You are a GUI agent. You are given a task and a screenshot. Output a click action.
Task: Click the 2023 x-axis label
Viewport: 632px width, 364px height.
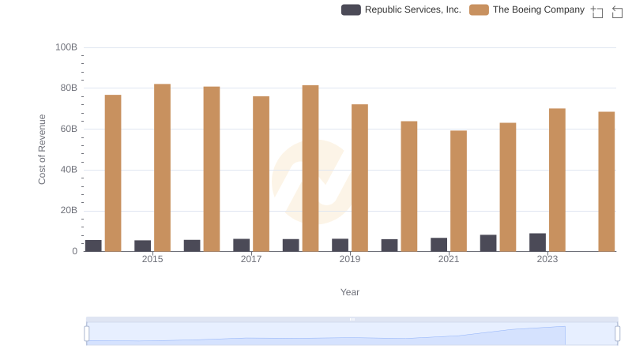tap(547, 259)
